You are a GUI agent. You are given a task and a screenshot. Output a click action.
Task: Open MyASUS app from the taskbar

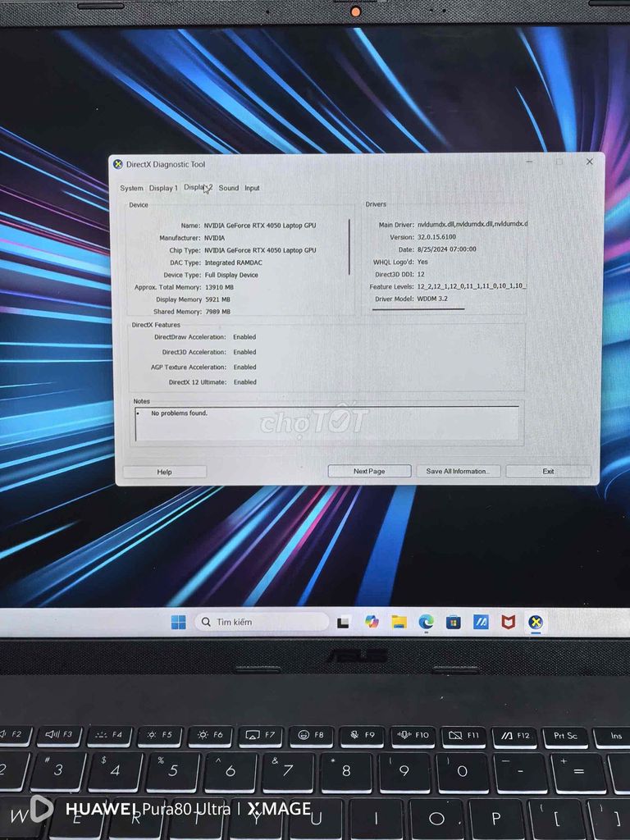click(x=481, y=622)
